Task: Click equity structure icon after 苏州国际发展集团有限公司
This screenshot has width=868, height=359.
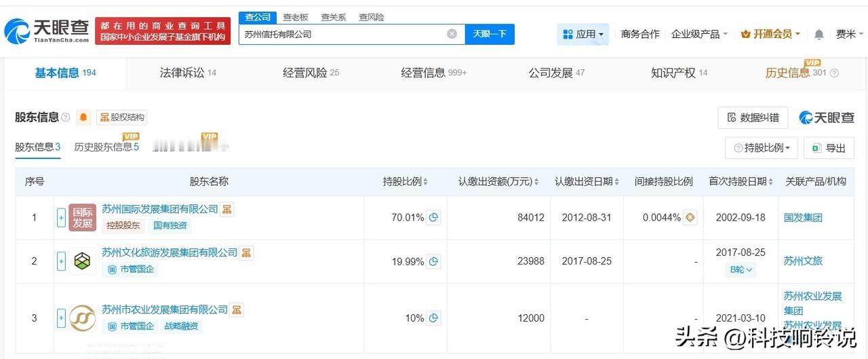Action: (x=227, y=209)
